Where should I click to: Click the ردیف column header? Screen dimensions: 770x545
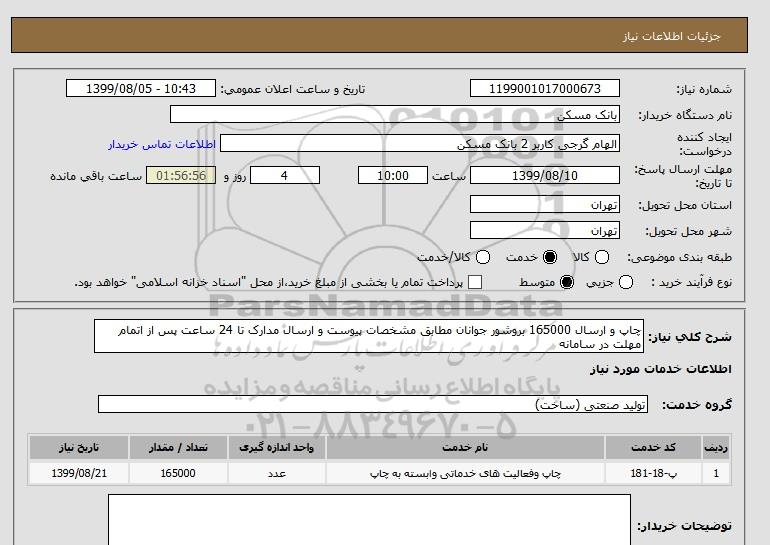(716, 447)
